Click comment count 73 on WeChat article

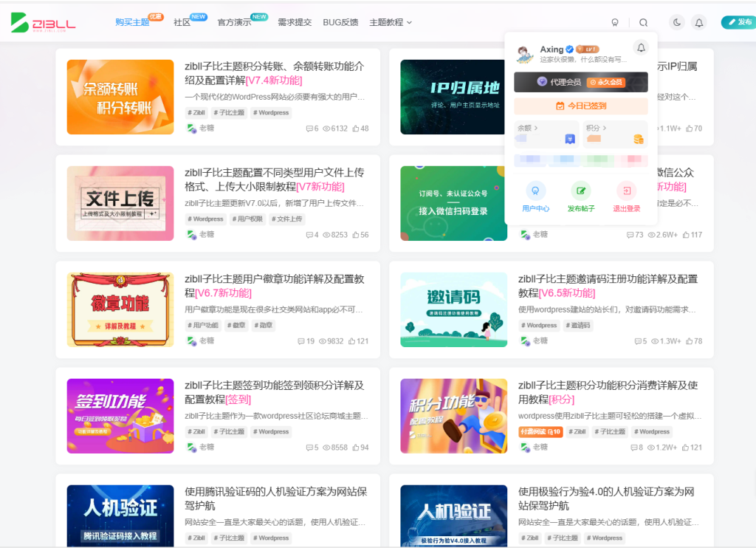point(634,235)
